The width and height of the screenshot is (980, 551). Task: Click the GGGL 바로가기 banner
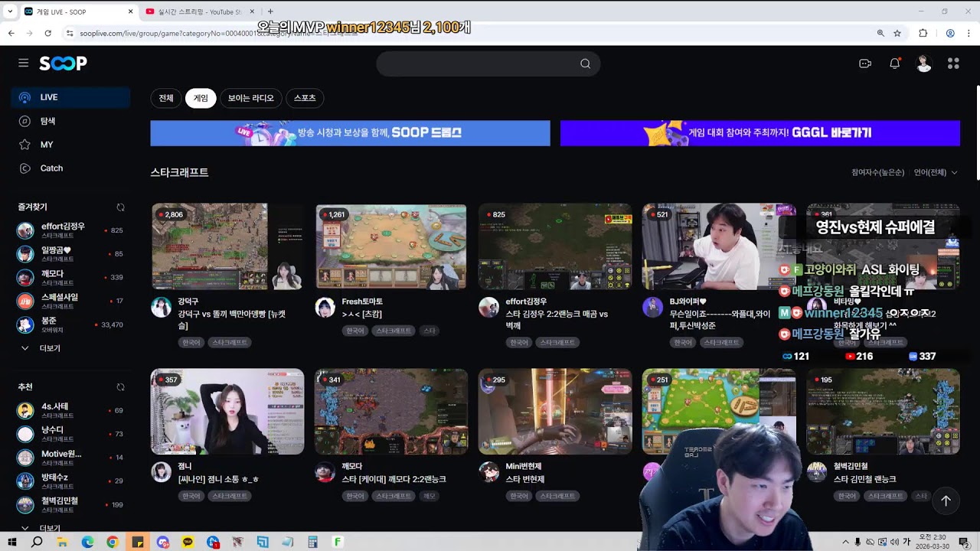click(x=759, y=133)
